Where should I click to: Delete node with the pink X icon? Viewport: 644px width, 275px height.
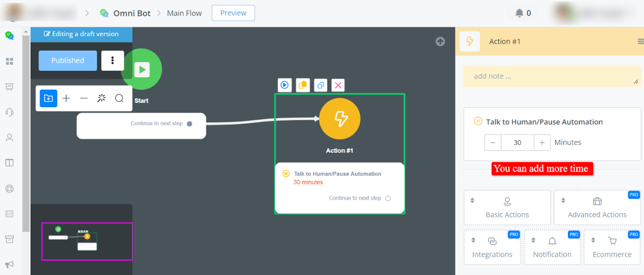pos(338,85)
